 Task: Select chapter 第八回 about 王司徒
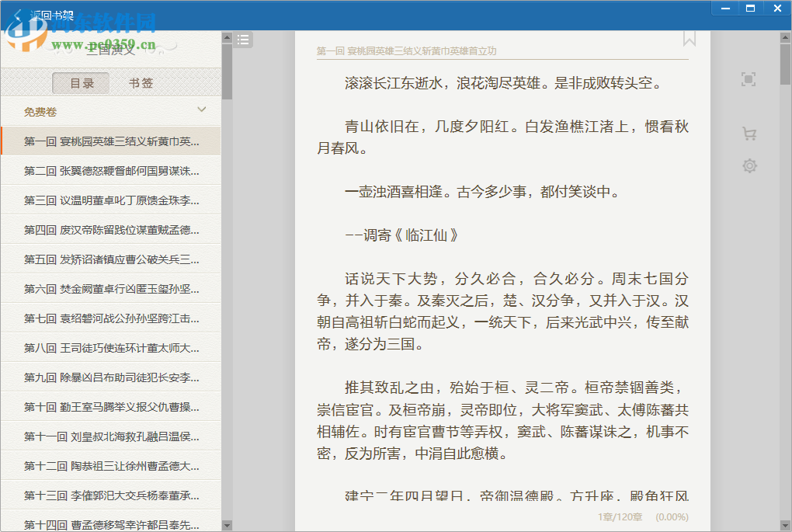coord(109,348)
